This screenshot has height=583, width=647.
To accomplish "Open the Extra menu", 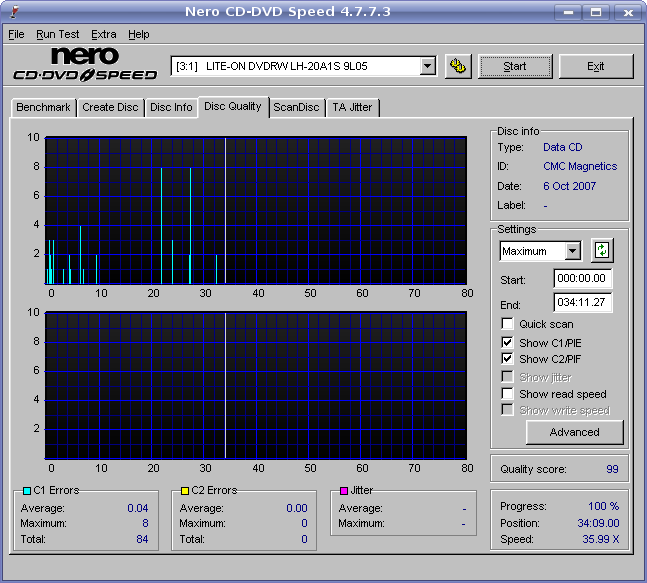I will click(104, 34).
